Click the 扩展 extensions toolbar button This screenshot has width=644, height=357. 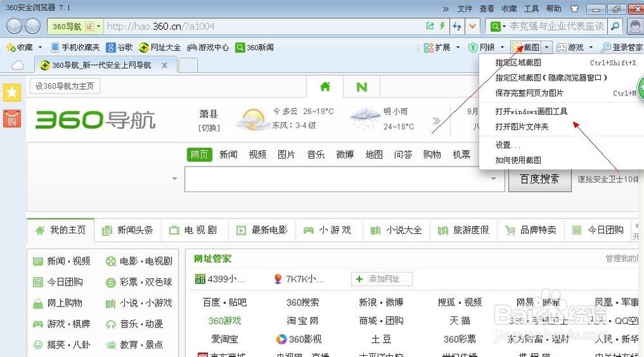[437, 47]
